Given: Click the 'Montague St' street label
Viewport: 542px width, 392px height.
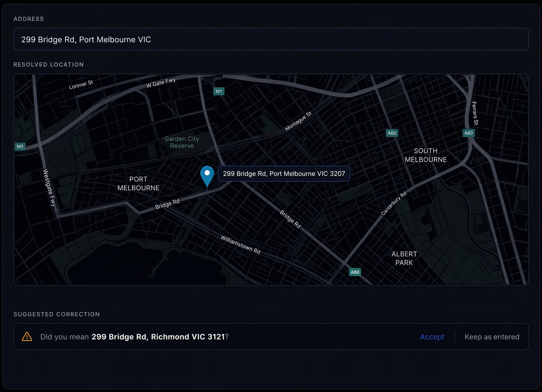Looking at the screenshot, I should click(298, 121).
